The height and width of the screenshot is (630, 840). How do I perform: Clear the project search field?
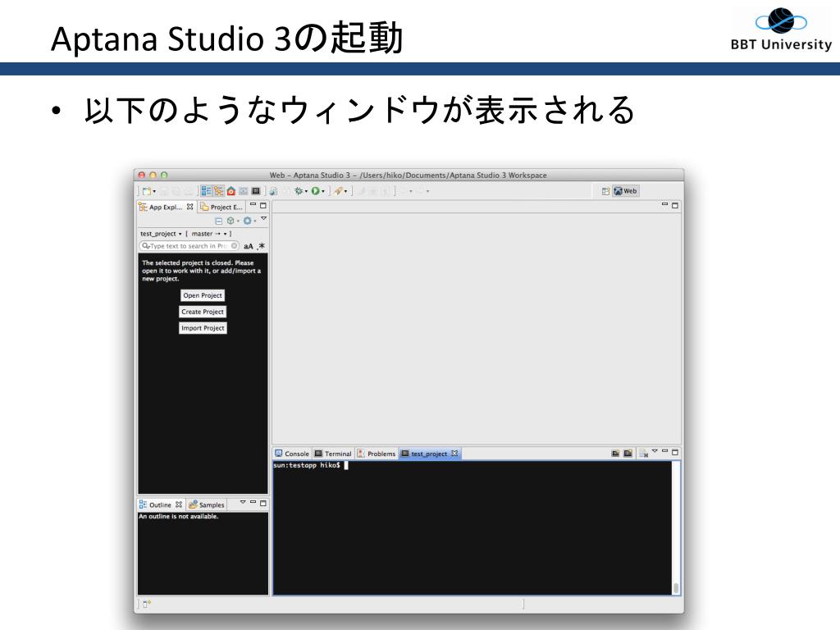[x=234, y=246]
